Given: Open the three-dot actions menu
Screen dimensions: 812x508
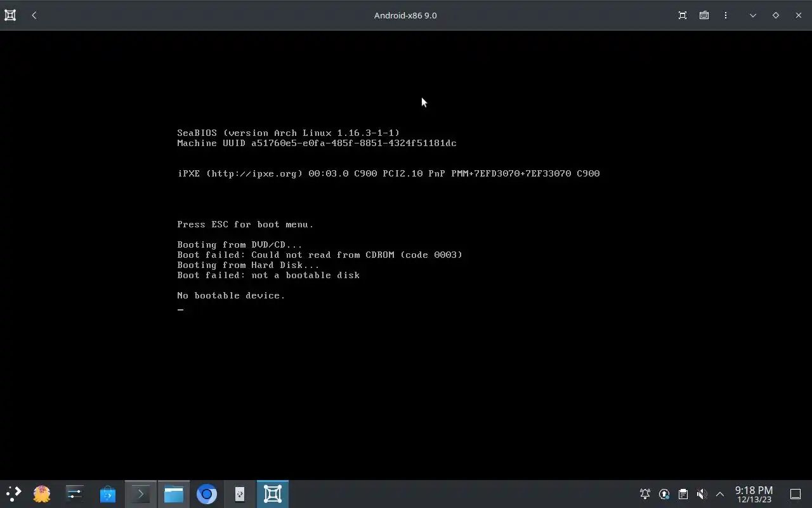Looking at the screenshot, I should [726, 15].
